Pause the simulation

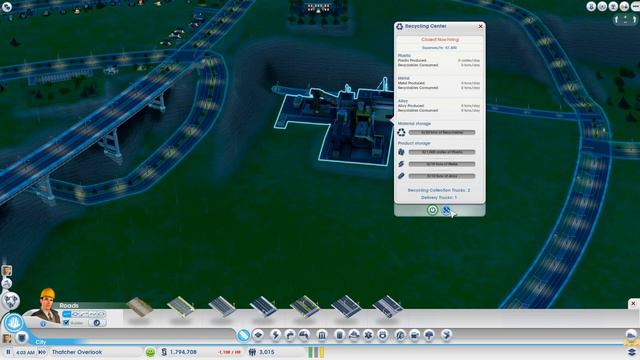pyautogui.click(x=8, y=352)
